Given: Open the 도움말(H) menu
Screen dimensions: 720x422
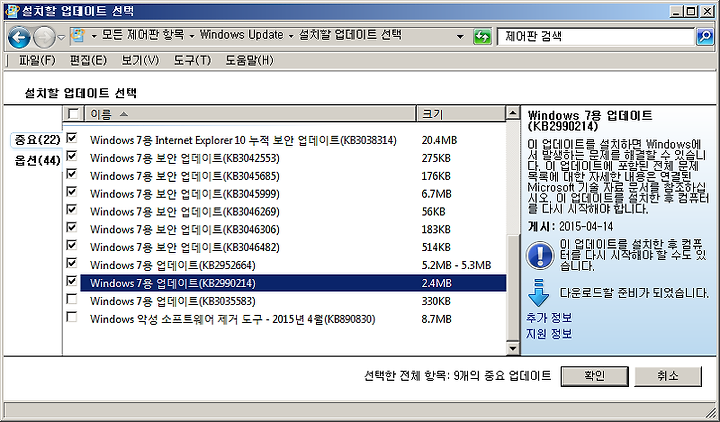Looking at the screenshot, I should [249, 60].
